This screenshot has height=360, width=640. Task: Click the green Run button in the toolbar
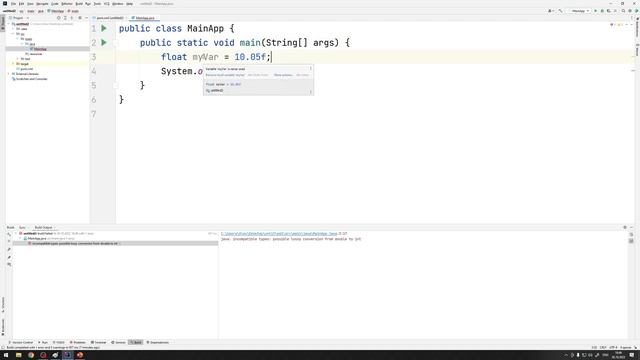click(596, 11)
